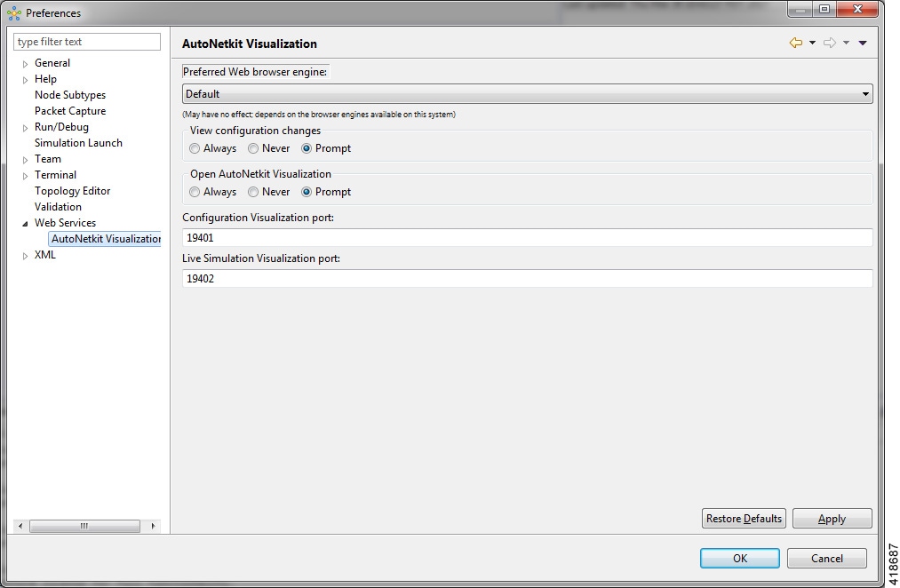The image size is (900, 588).
Task: Click the Configuration Visualization port field
Action: click(528, 237)
